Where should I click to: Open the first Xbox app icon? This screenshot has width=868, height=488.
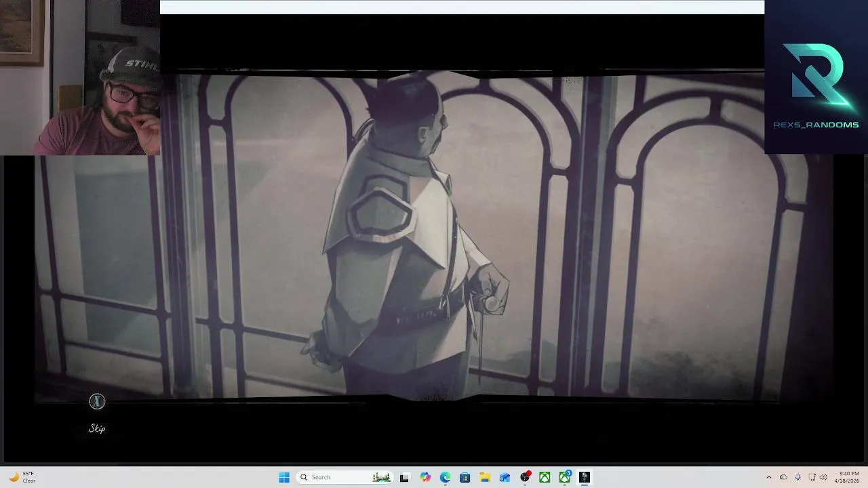tap(545, 477)
